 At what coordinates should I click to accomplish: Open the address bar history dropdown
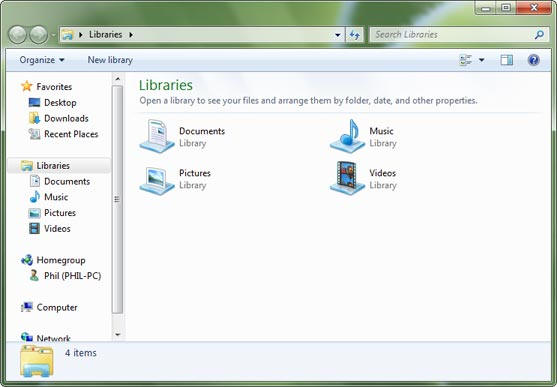pyautogui.click(x=338, y=35)
